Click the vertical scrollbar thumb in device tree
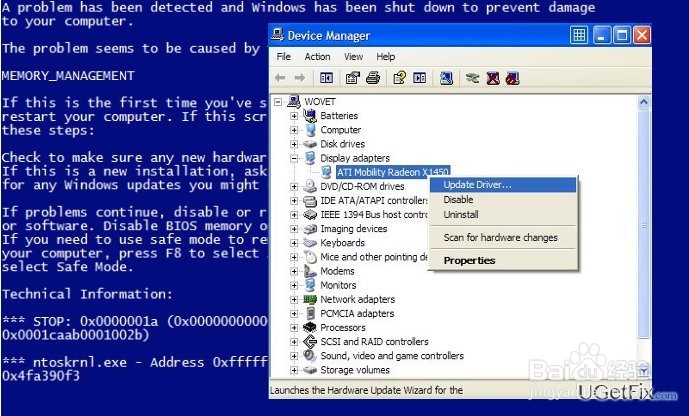The width and height of the screenshot is (689, 416). [644, 224]
